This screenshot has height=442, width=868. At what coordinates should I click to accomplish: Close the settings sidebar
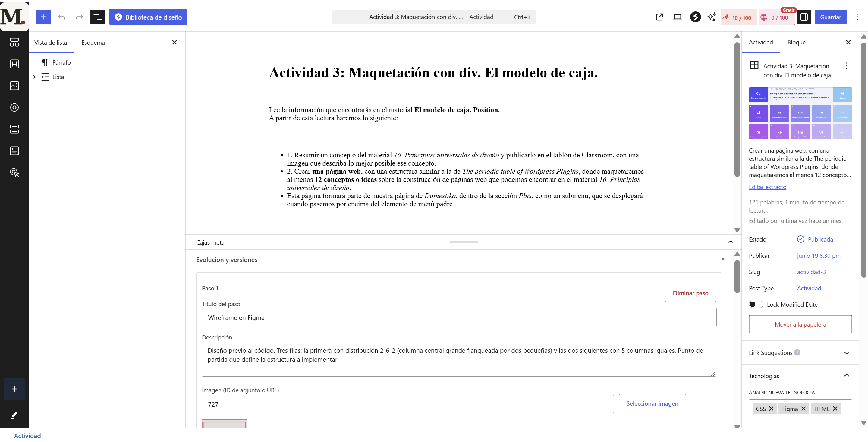[x=848, y=42]
